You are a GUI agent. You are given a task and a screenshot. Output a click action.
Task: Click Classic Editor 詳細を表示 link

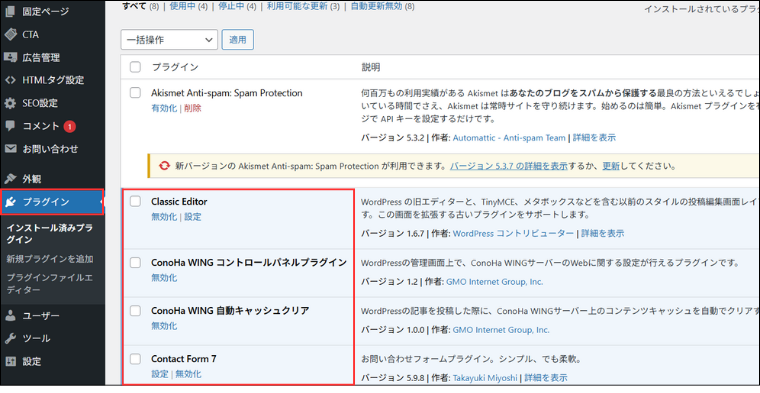[602, 234]
